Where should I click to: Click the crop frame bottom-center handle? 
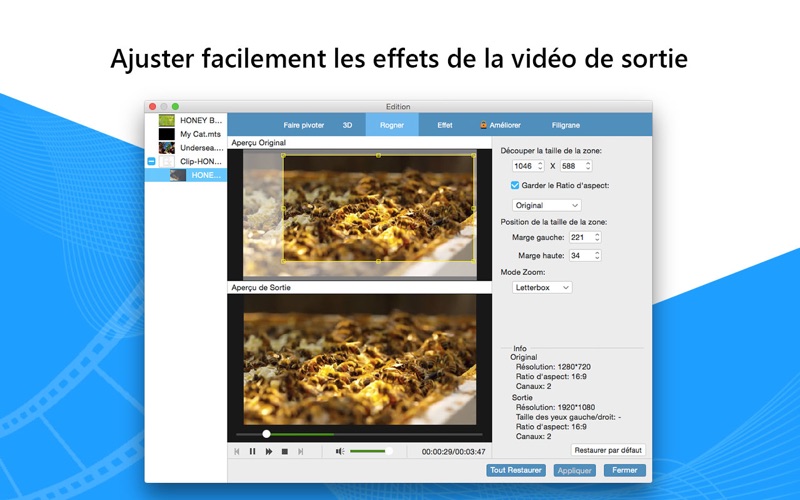tap(378, 261)
